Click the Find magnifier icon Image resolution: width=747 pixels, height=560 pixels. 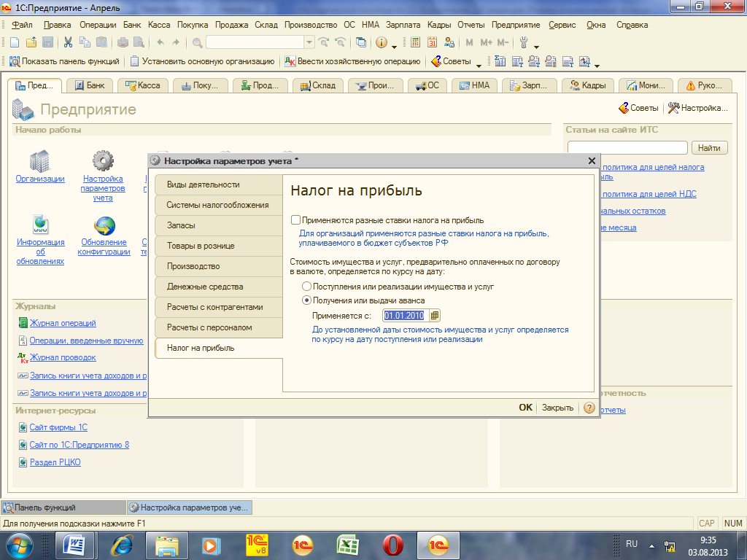(x=197, y=43)
